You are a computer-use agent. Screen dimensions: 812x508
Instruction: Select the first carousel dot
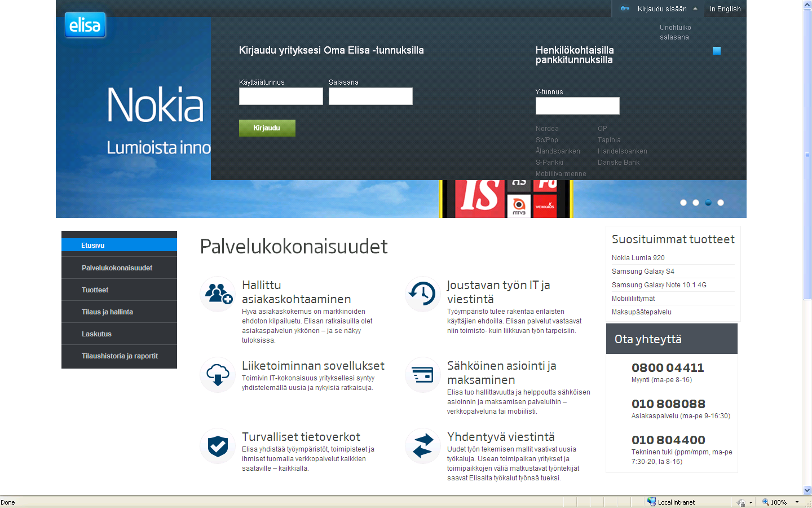pos(683,203)
